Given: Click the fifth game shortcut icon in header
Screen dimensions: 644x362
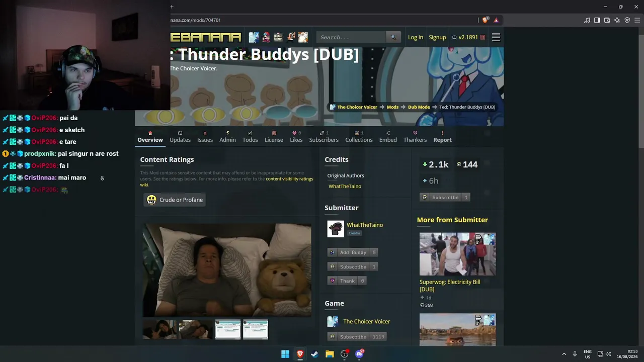Looking at the screenshot, I should coord(303,37).
